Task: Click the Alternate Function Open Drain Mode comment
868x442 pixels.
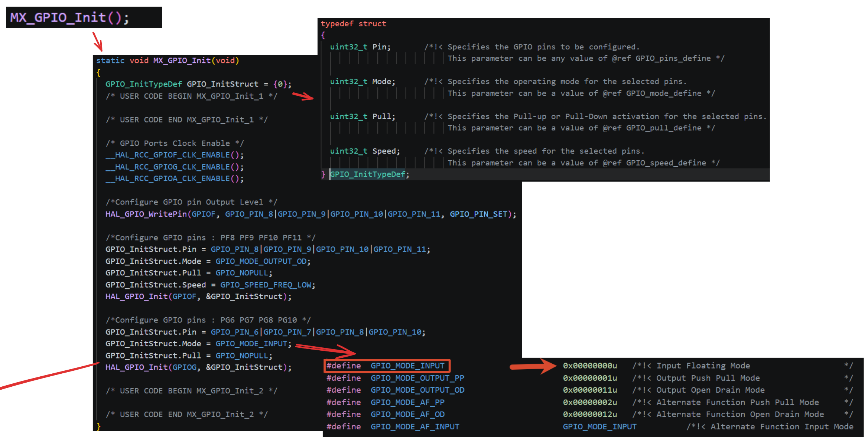Action: coord(740,414)
